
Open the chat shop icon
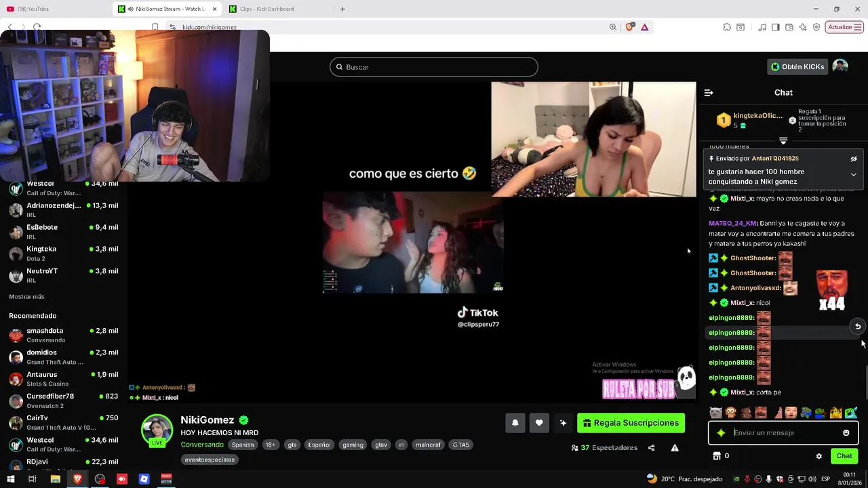[716, 456]
